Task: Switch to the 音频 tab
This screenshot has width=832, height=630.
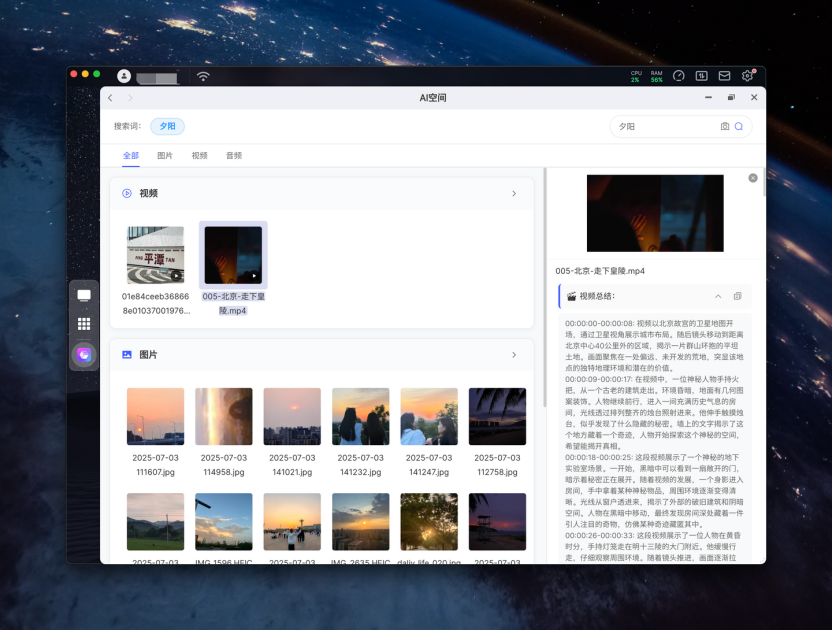Action: click(x=234, y=156)
